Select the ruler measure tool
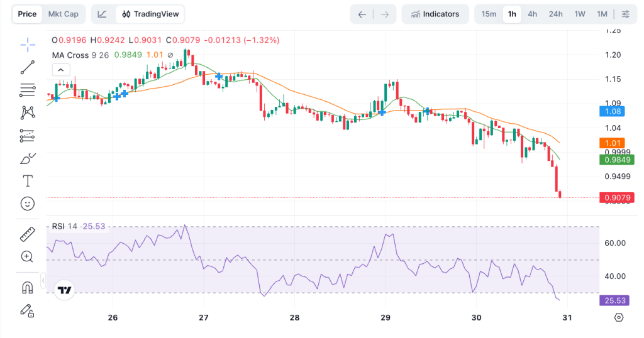644x338 pixels. tap(27, 234)
